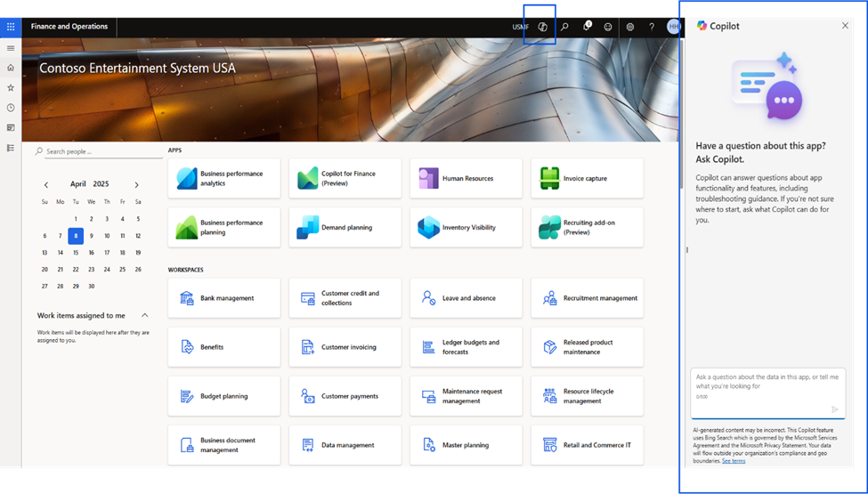Collapse Work items assigned to me section
The height and width of the screenshot is (494, 868).
[144, 315]
